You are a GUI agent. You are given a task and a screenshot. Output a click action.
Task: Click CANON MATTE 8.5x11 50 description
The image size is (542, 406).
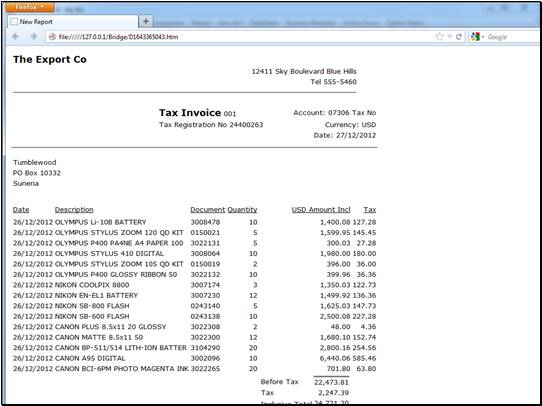click(x=99, y=337)
